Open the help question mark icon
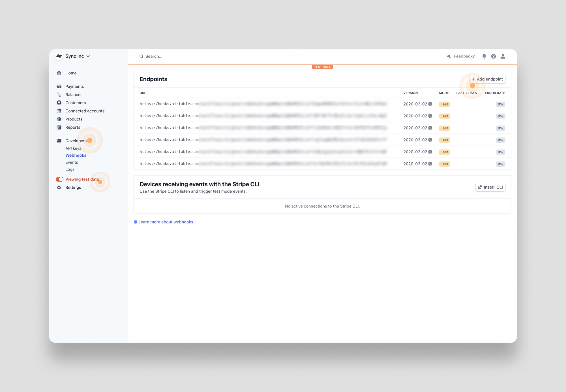Viewport: 566px width, 392px height. point(494,56)
